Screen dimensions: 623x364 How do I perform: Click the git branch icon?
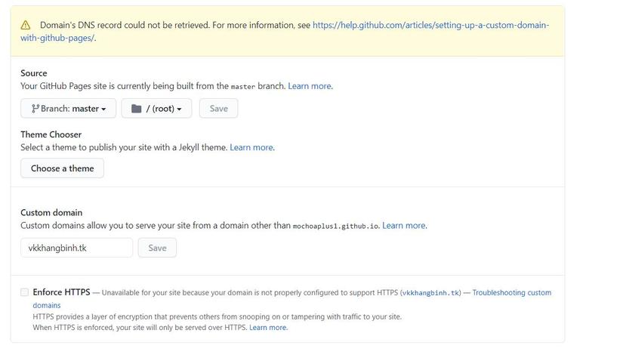[x=35, y=109]
